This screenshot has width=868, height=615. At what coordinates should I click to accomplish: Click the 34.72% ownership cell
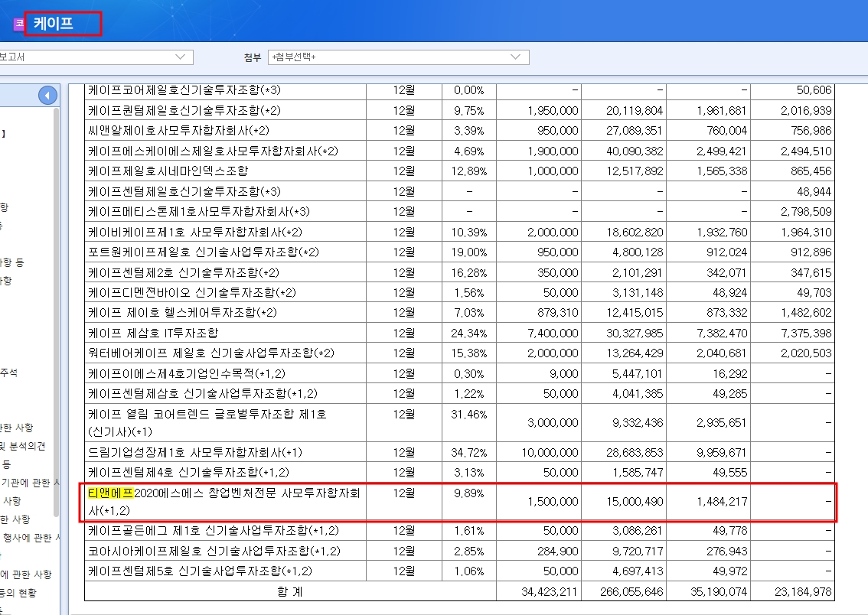point(469,452)
